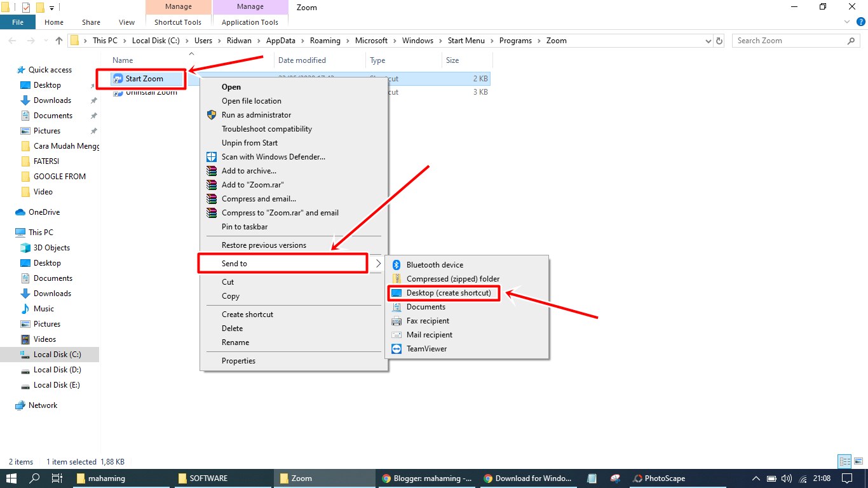Choose Create shortcut in context menu
This screenshot has width=868, height=488.
(247, 315)
